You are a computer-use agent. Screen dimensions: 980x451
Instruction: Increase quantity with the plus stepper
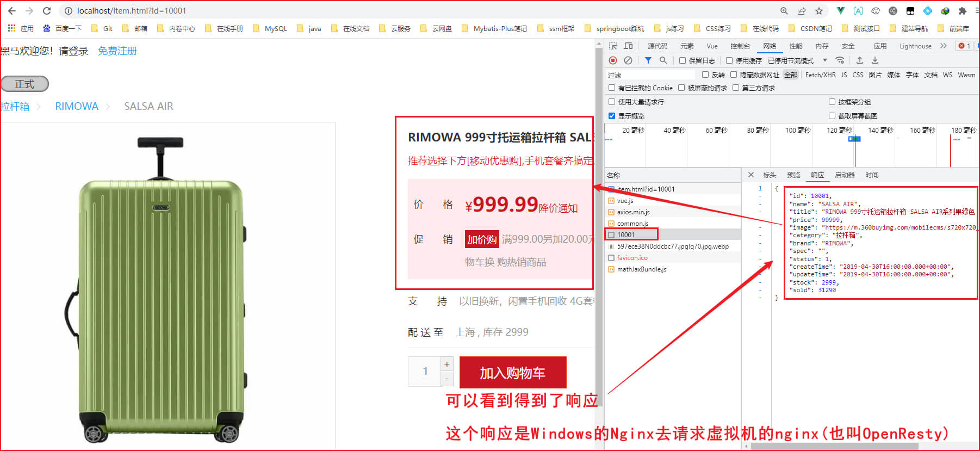coord(447,364)
